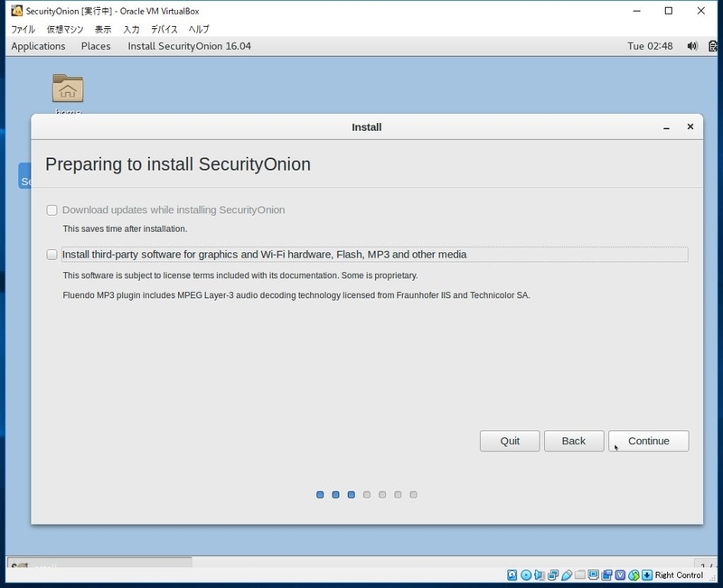This screenshot has height=588, width=723.
Task: Close the Install dialog window
Action: point(690,126)
